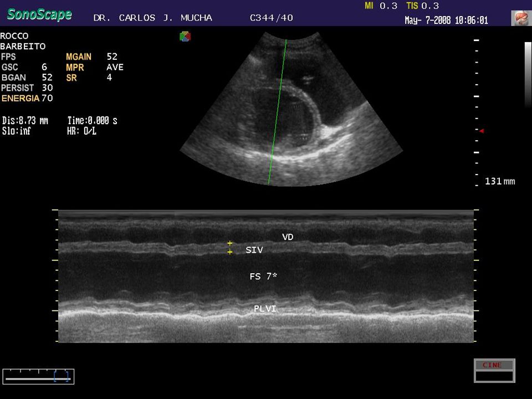Screen dimensions: 532x399
Task: Click the VD label in M-mode trace
Action: (288, 237)
